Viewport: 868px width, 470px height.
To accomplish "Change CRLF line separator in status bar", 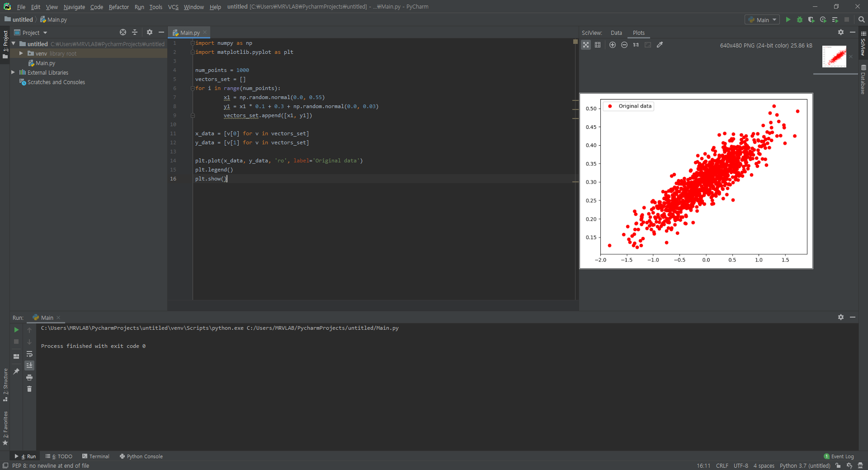I will pos(722,465).
